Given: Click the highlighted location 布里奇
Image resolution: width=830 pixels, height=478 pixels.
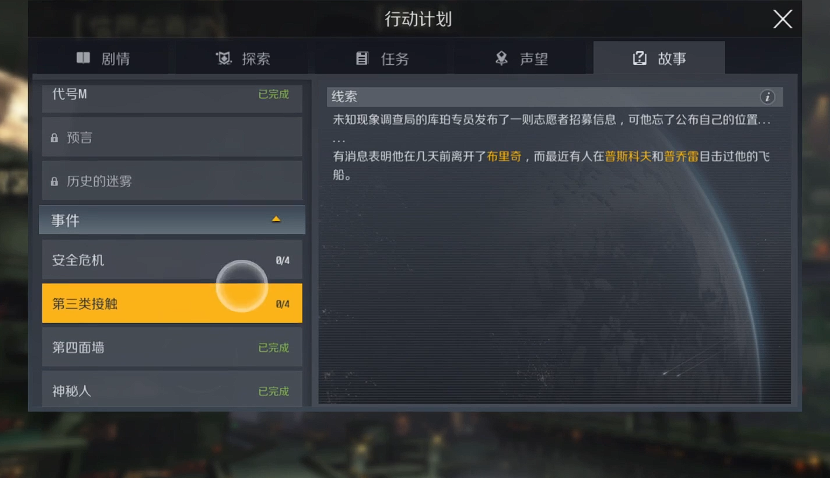Looking at the screenshot, I should click(x=504, y=156).
